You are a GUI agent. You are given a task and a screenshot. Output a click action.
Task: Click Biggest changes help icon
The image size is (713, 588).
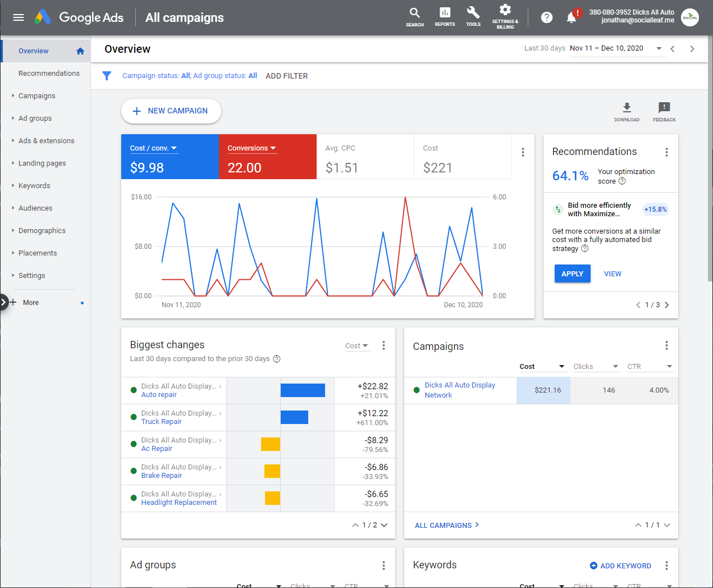point(276,359)
